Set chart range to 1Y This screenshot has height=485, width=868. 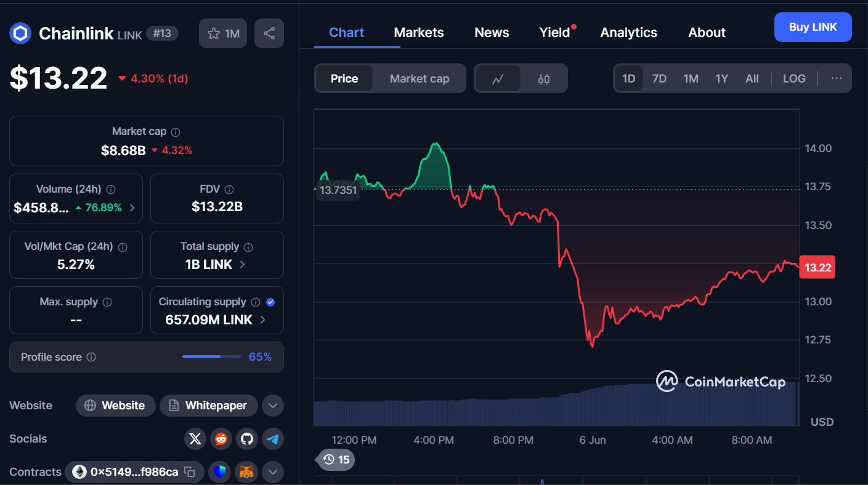click(721, 78)
